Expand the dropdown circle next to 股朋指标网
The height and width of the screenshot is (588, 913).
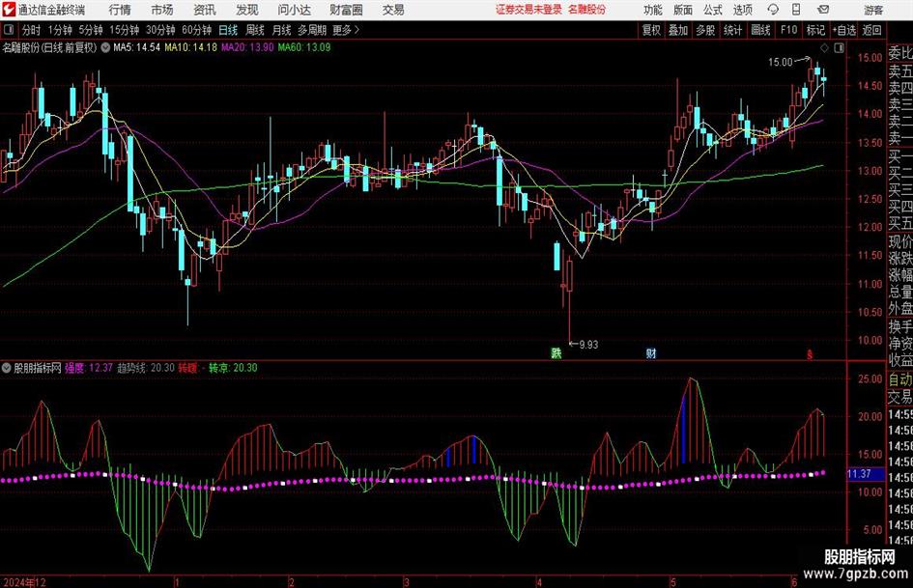coord(7,368)
